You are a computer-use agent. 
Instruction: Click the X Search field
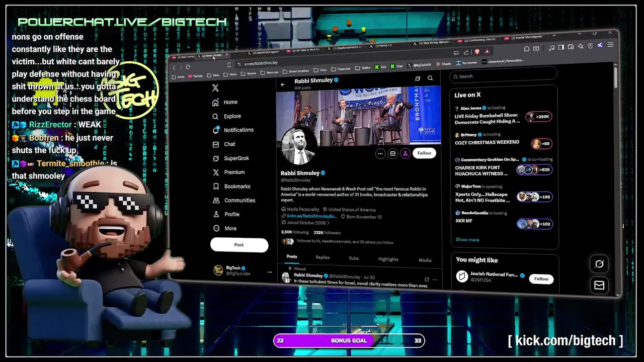504,75
